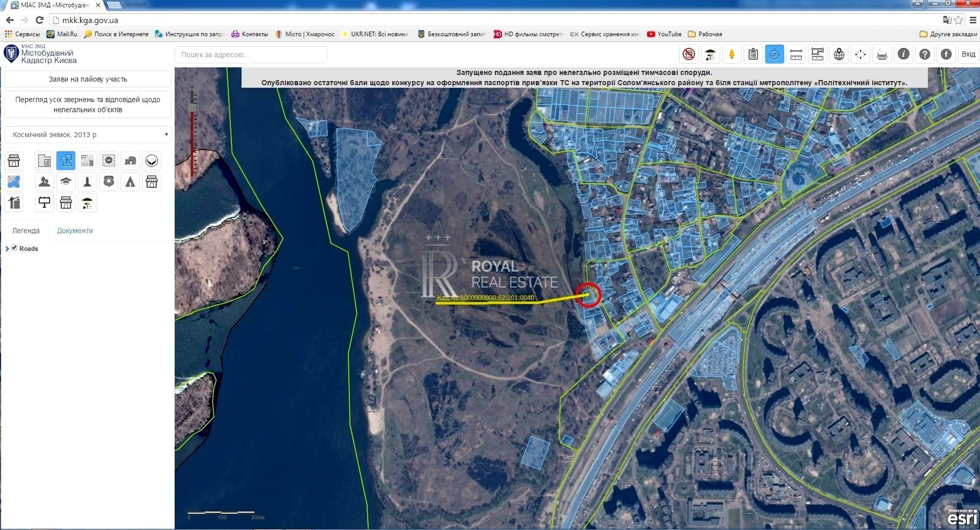Viewport: 980px width, 530px height.
Task: Open the YouTube bookmark
Action: [664, 34]
